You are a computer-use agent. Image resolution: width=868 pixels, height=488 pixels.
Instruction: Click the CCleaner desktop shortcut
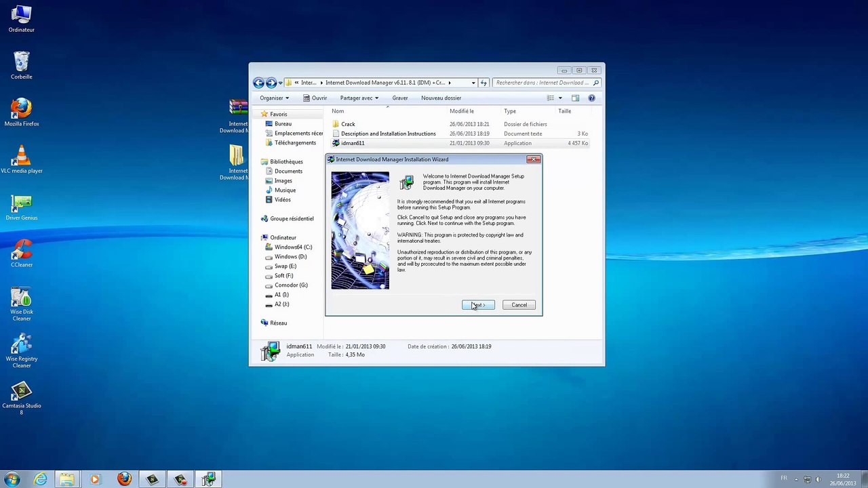[22, 253]
